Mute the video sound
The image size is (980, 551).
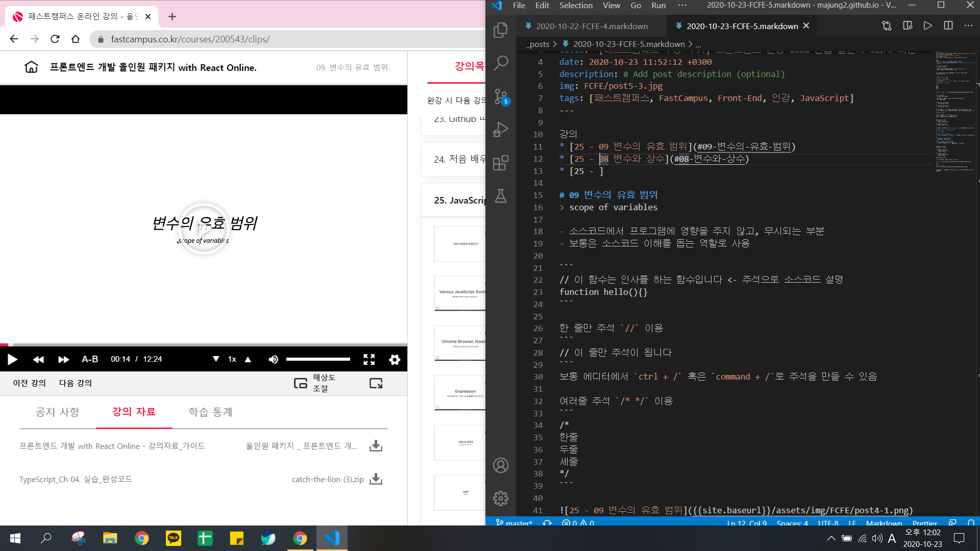pos(274,359)
